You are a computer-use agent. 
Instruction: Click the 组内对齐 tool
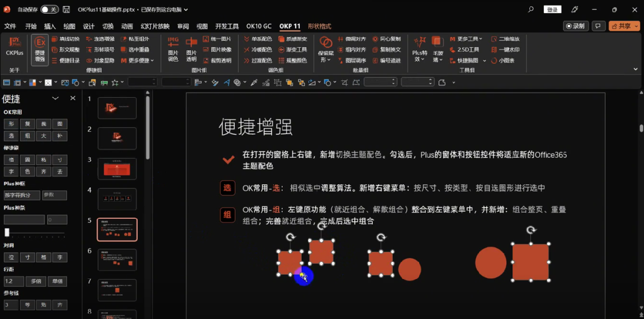click(352, 49)
